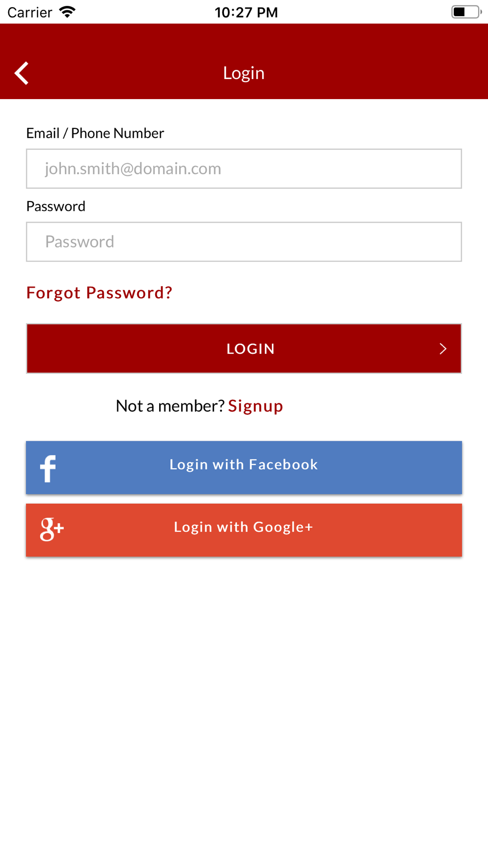Tap the Carrier text in status bar

(30, 12)
